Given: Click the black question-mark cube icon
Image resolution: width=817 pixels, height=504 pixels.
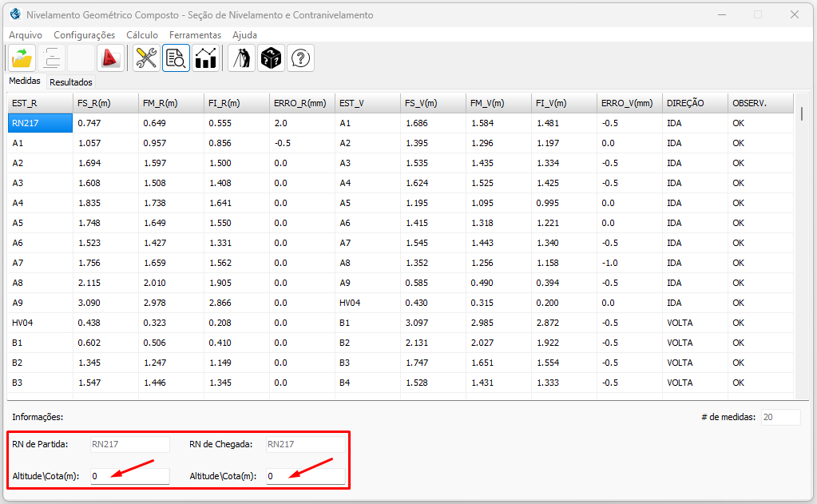Looking at the screenshot, I should click(271, 58).
